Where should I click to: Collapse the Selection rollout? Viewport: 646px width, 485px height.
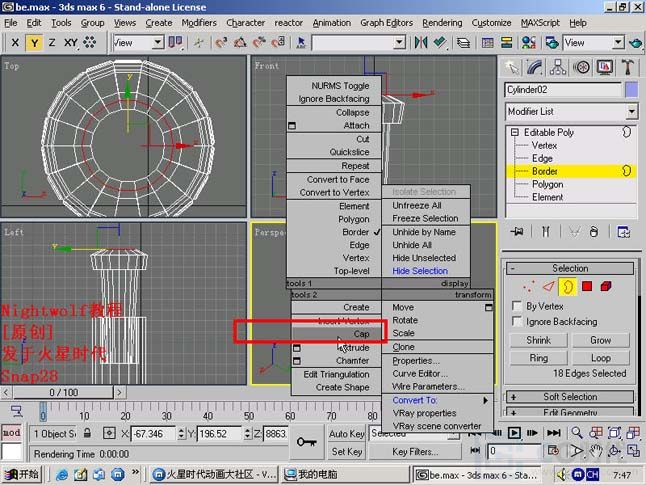(x=570, y=268)
